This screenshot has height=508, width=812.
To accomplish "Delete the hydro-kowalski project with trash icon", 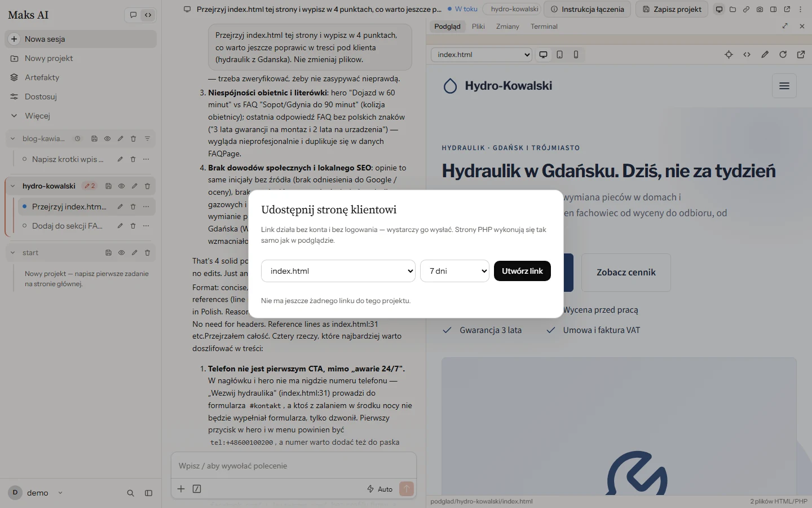I will click(x=147, y=186).
